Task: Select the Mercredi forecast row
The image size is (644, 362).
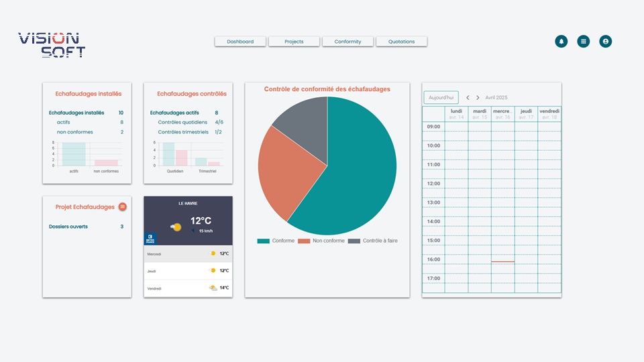Action: 188,254
